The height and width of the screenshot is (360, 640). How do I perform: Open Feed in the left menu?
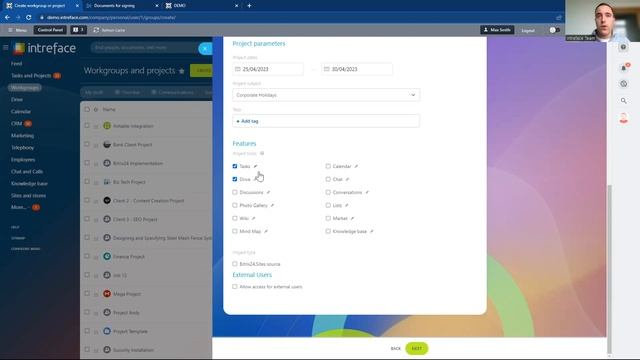point(17,64)
